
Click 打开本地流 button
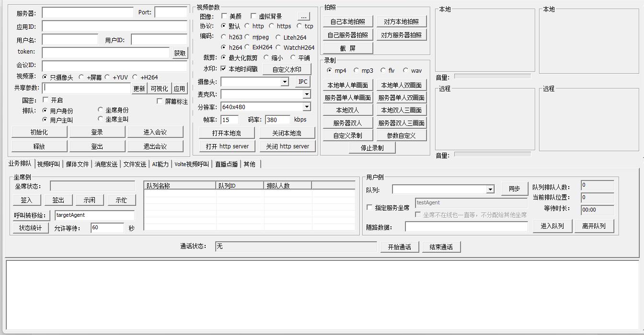tap(227, 133)
